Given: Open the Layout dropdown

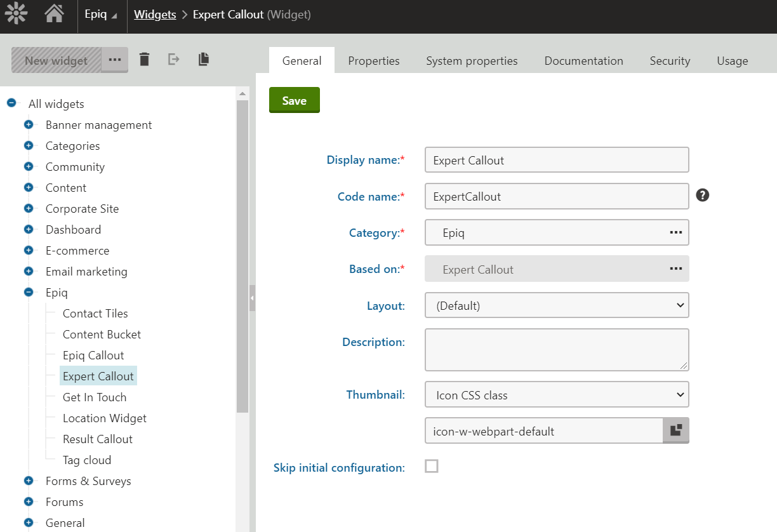Looking at the screenshot, I should pyautogui.click(x=557, y=305).
